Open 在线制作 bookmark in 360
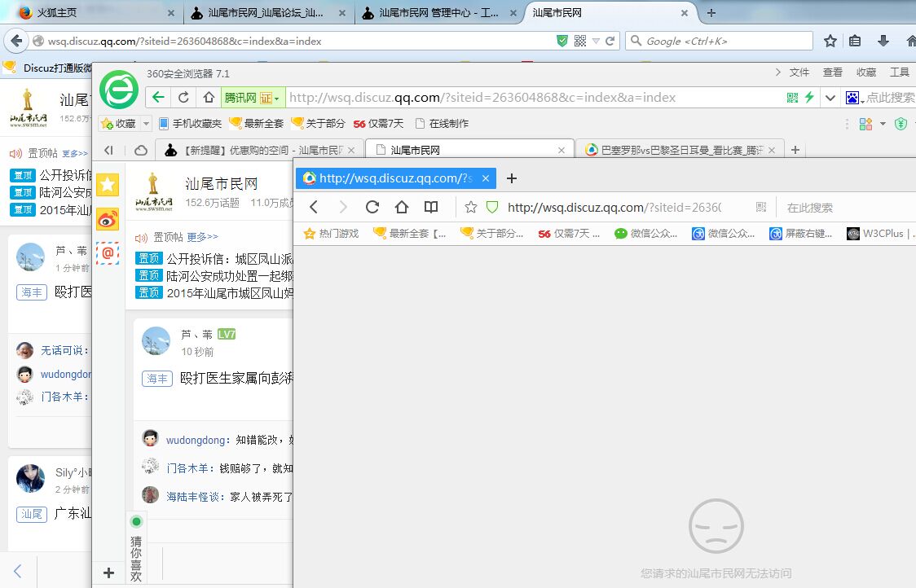This screenshot has width=916, height=588. pos(442,124)
